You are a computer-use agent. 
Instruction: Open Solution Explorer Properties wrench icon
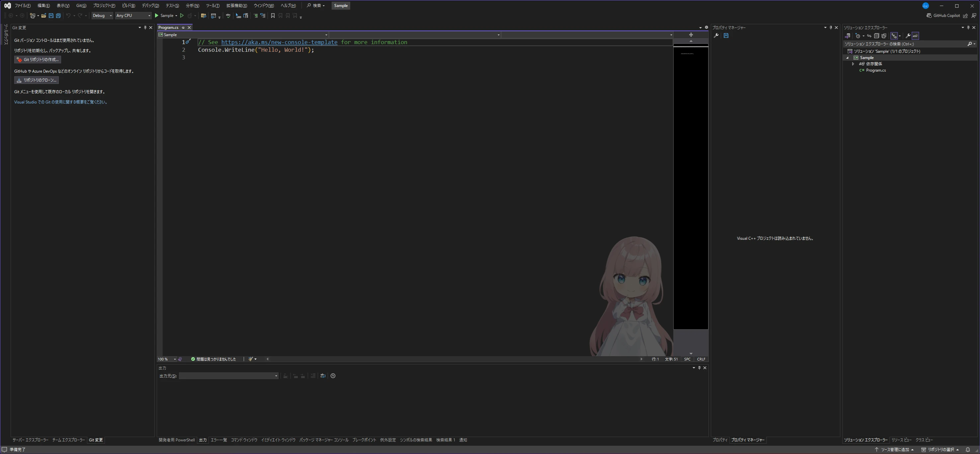pyautogui.click(x=908, y=36)
